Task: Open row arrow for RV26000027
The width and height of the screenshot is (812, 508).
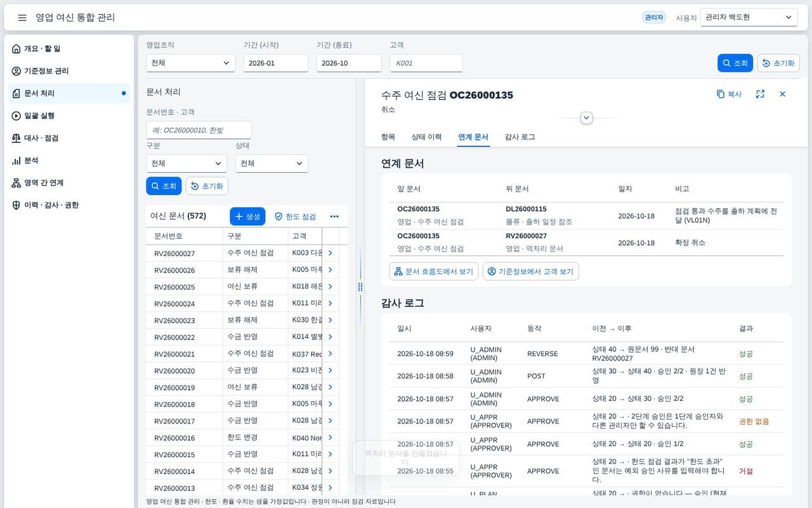Action: [330, 253]
